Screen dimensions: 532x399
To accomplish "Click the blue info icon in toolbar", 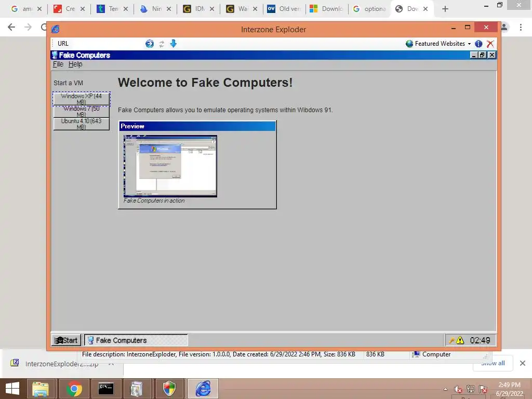I will click(478, 44).
